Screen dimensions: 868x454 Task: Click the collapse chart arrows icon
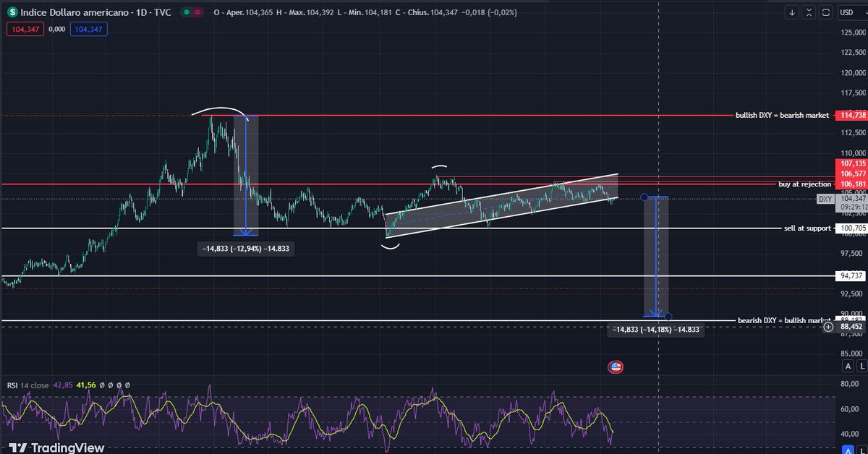(809, 12)
